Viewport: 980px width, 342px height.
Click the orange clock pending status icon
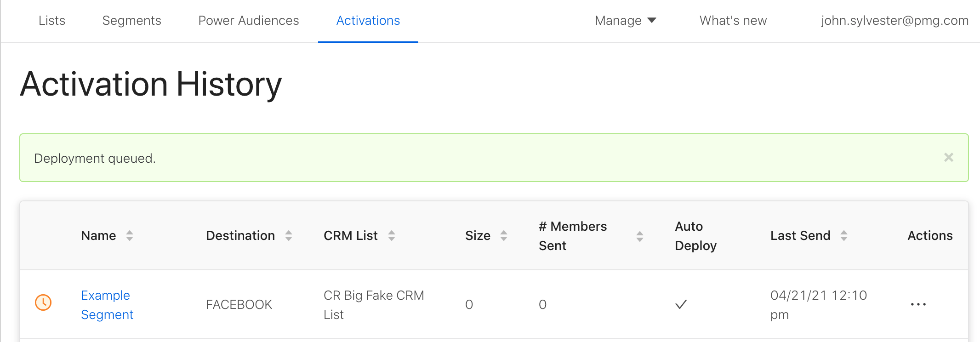point(43,302)
